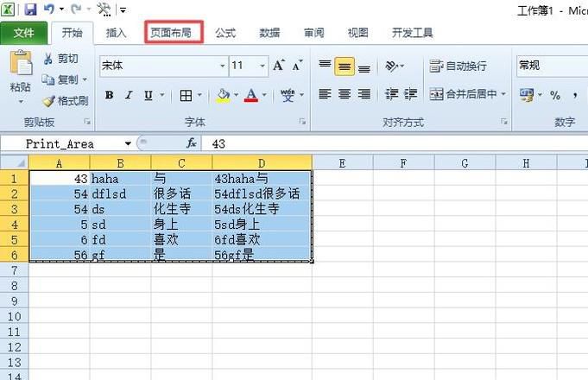Toggle Italic formatting
588x380 pixels.
[x=129, y=95]
